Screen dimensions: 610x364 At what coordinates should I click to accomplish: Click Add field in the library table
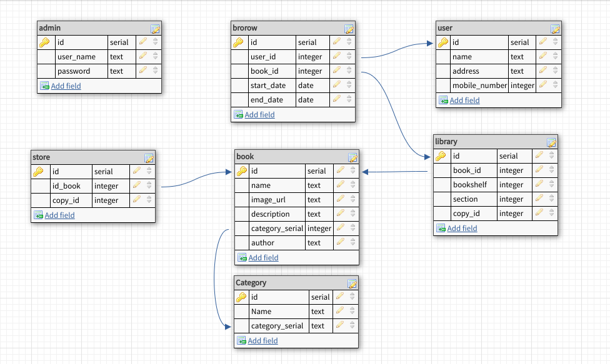coord(462,229)
